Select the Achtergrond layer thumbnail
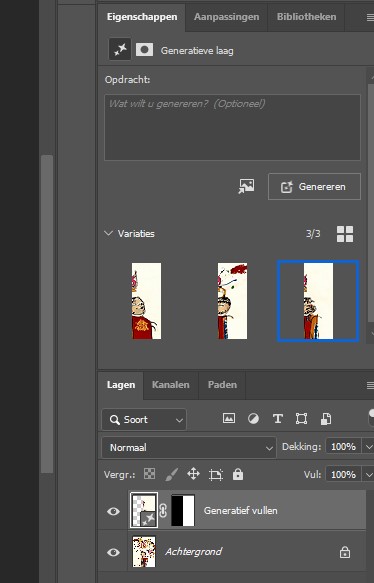Screen dimensions: 374x583 click(144, 551)
